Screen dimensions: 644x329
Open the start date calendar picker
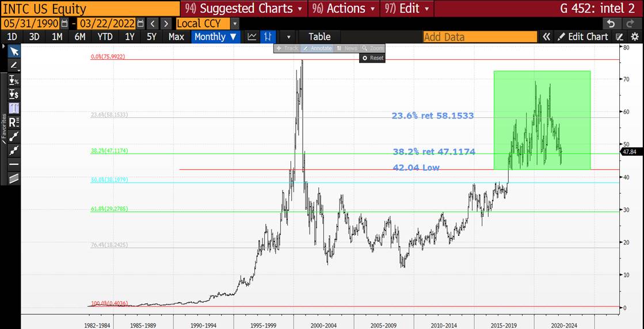point(64,24)
